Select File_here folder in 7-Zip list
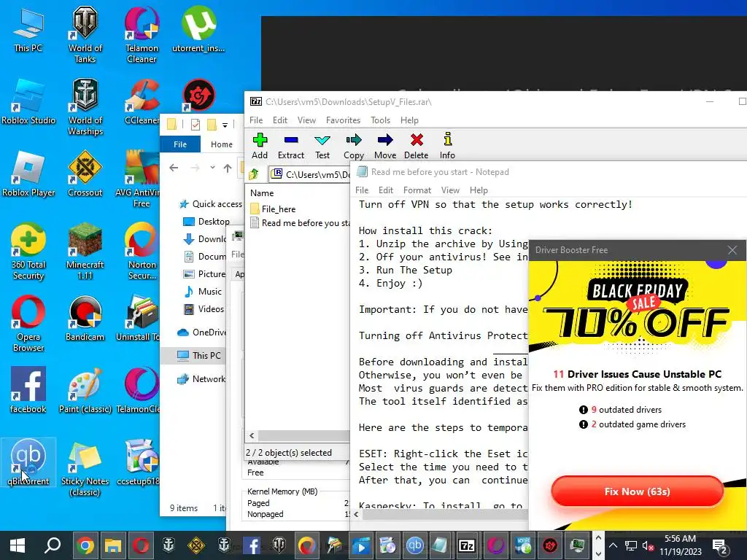The image size is (747, 560). pyautogui.click(x=273, y=209)
